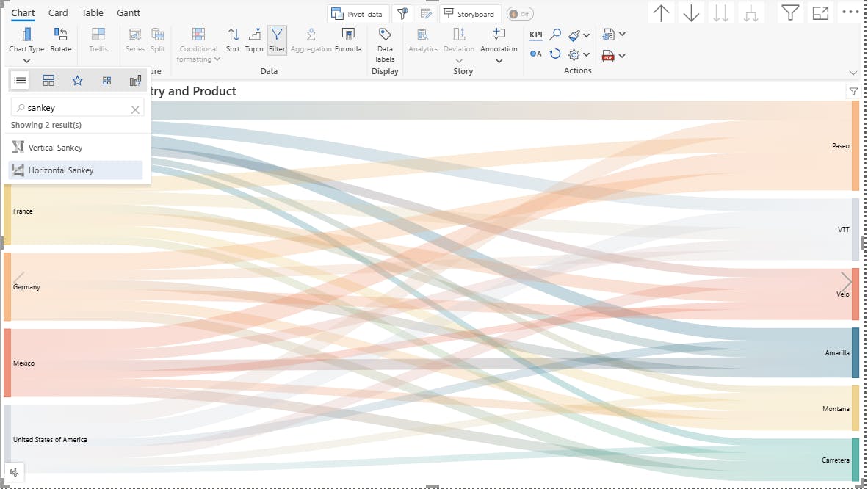Clear the sankey search text
868x489 pixels.
click(x=135, y=109)
